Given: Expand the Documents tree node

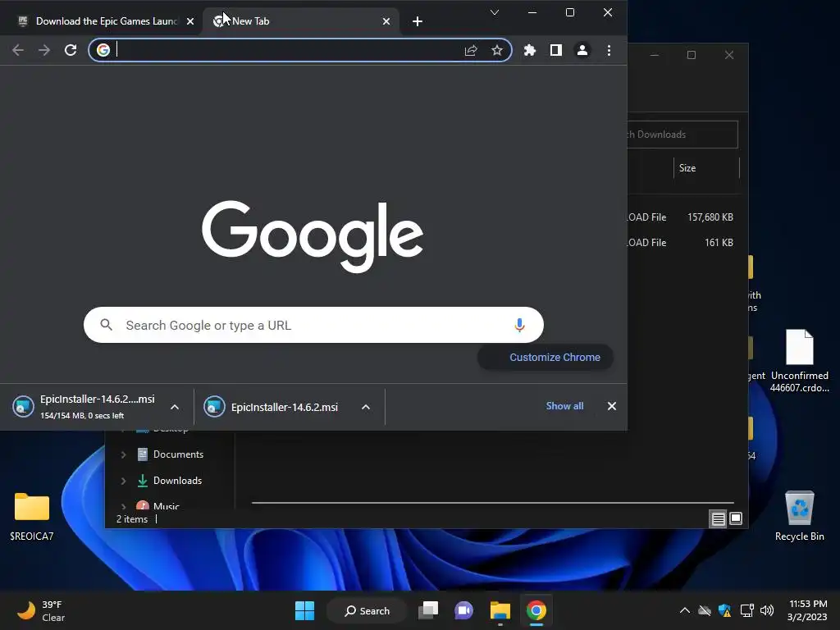Looking at the screenshot, I should 123,454.
